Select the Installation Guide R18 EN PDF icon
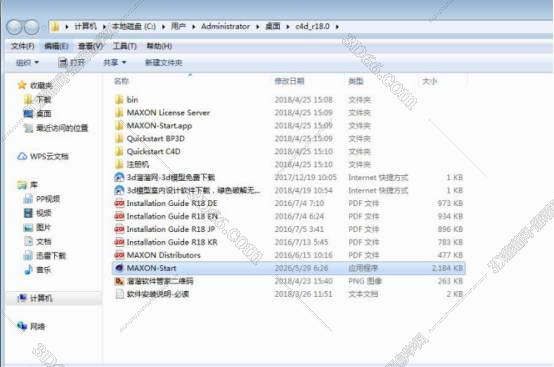Viewport: 554px width, 367px height. 119,216
